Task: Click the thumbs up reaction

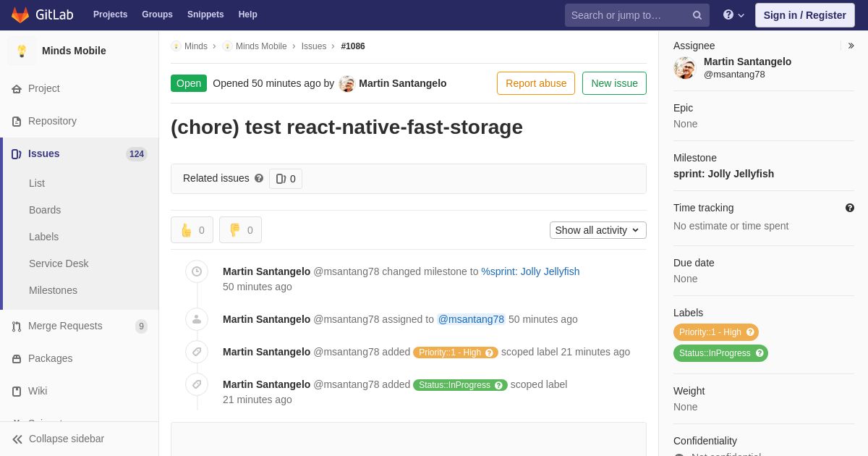Action: coord(192,230)
